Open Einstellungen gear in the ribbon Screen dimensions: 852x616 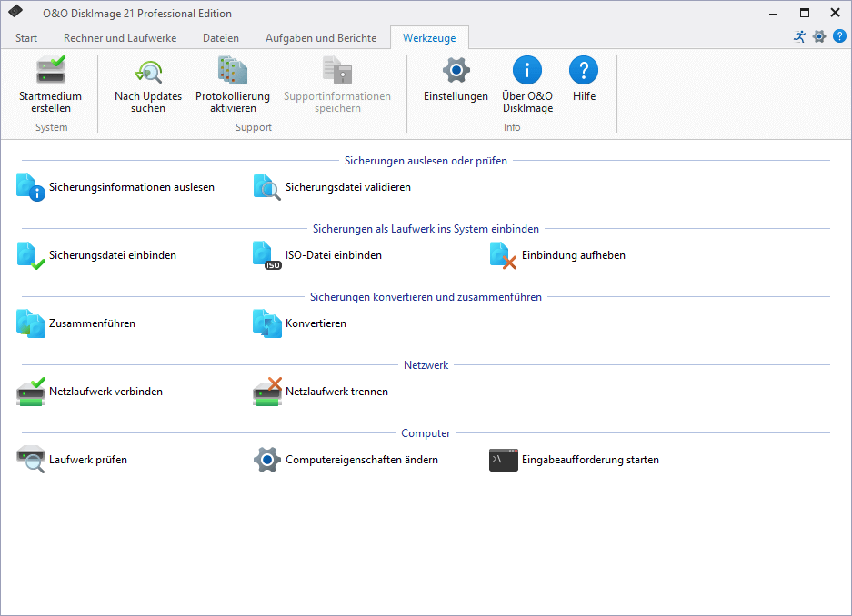click(x=456, y=70)
